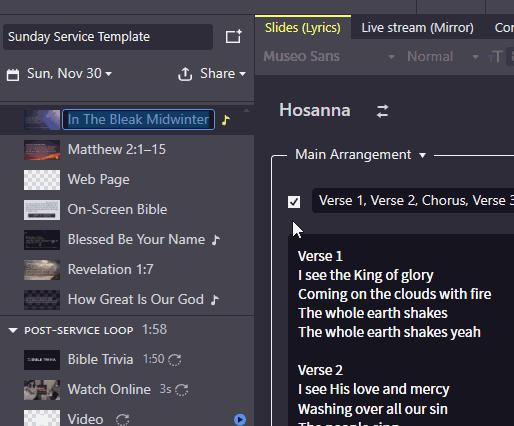Image resolution: width=514 pixels, height=426 pixels.
Task: Click the arrangement sequence field with Verse 1, Verse 2, Chorus
Action: tap(413, 201)
